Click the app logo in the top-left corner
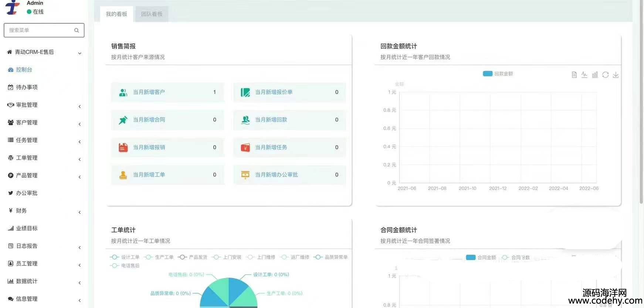This screenshot has width=644, height=308. [13, 7]
